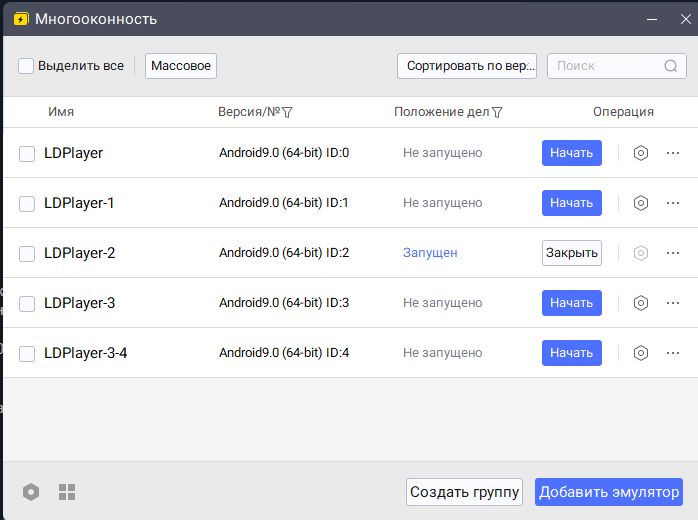Check the LDPlayer row checkbox
698x520 pixels.
27,154
